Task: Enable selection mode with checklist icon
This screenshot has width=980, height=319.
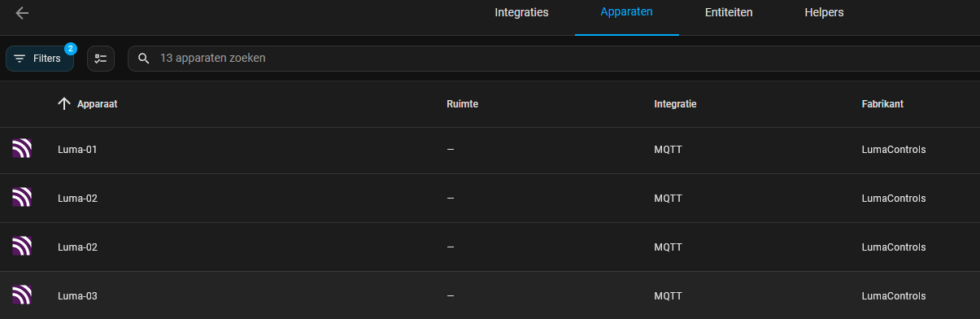Action: pos(101,59)
